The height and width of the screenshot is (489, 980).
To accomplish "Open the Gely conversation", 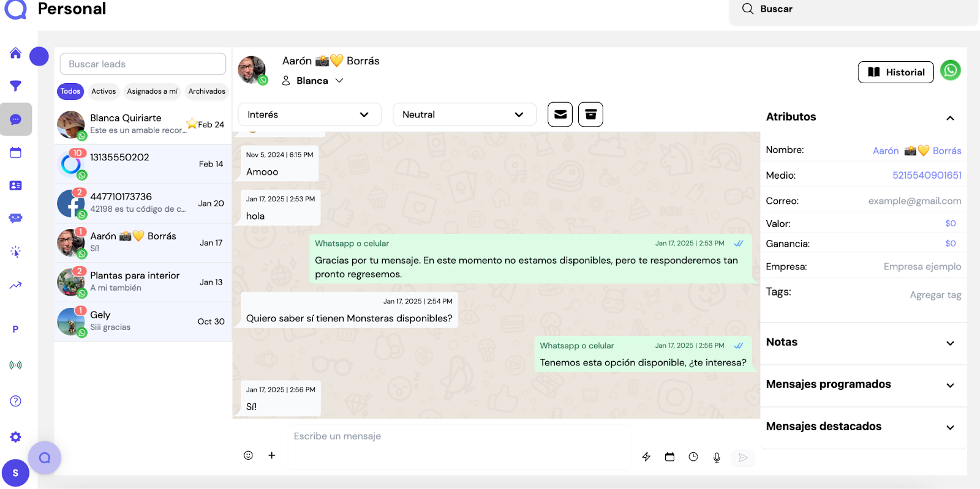I will (x=143, y=321).
